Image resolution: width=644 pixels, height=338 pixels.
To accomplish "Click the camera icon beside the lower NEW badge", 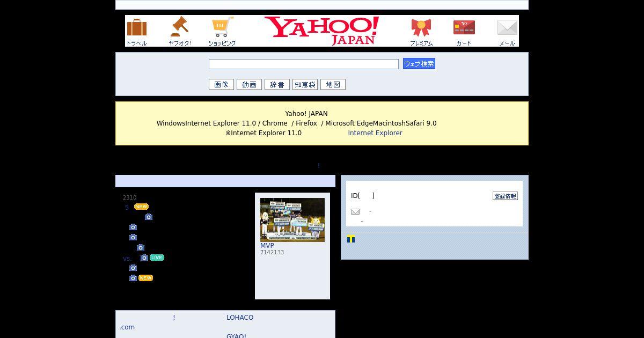I will pos(133,278).
